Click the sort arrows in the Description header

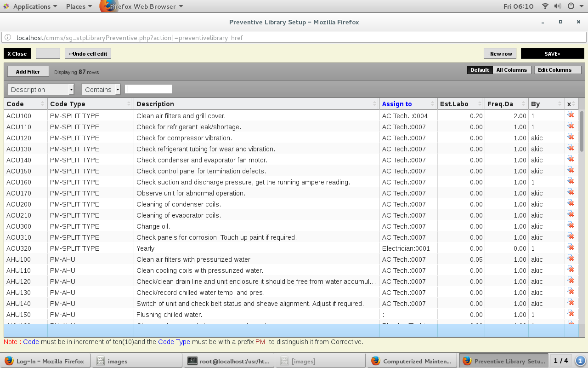[375, 104]
